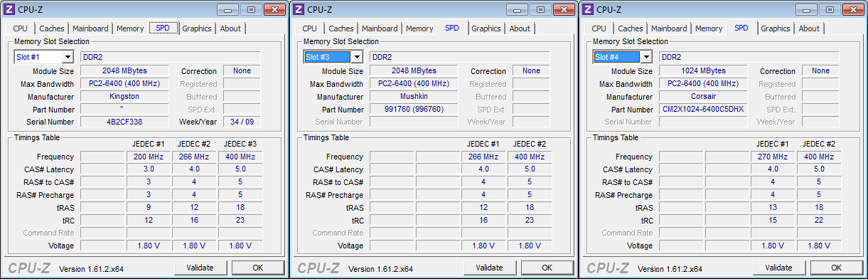Viewport: 868px width, 279px height.
Task: Click the Corsair part number CM2X1024-6400C5DHX field
Action: pyautogui.click(x=703, y=110)
